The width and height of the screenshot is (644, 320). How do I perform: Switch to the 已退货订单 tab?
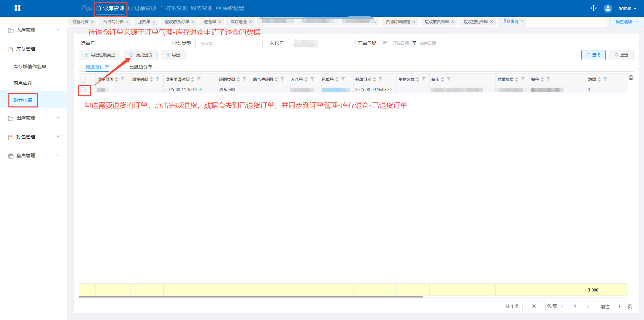[x=141, y=67]
